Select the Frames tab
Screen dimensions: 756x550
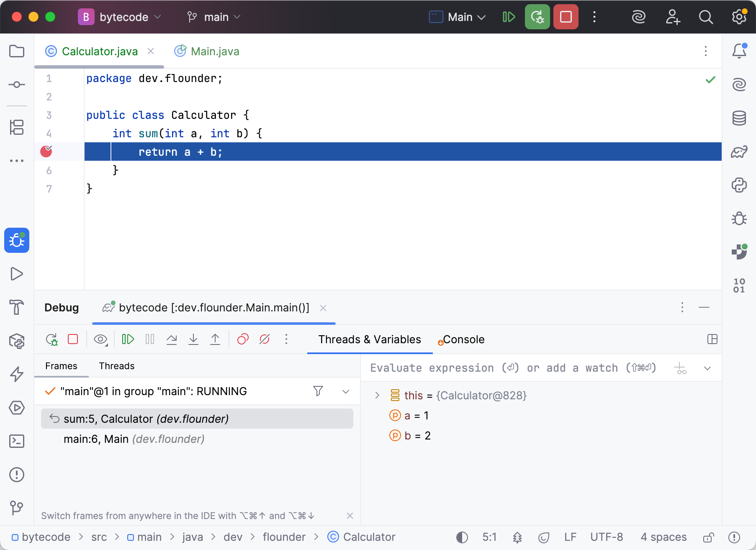[61, 366]
